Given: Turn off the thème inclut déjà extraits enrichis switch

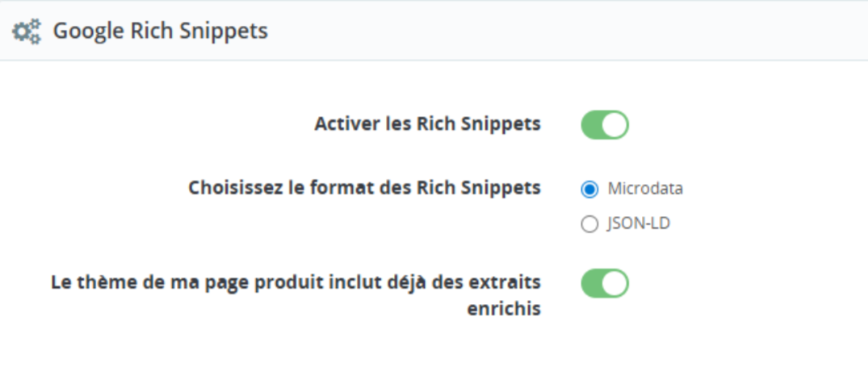Looking at the screenshot, I should coord(604,283).
